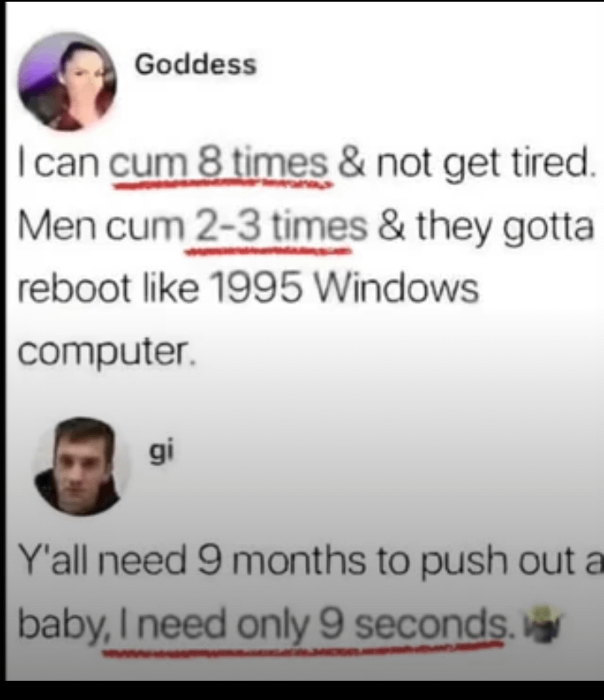Click the word "baby," in the reply

tap(61, 625)
